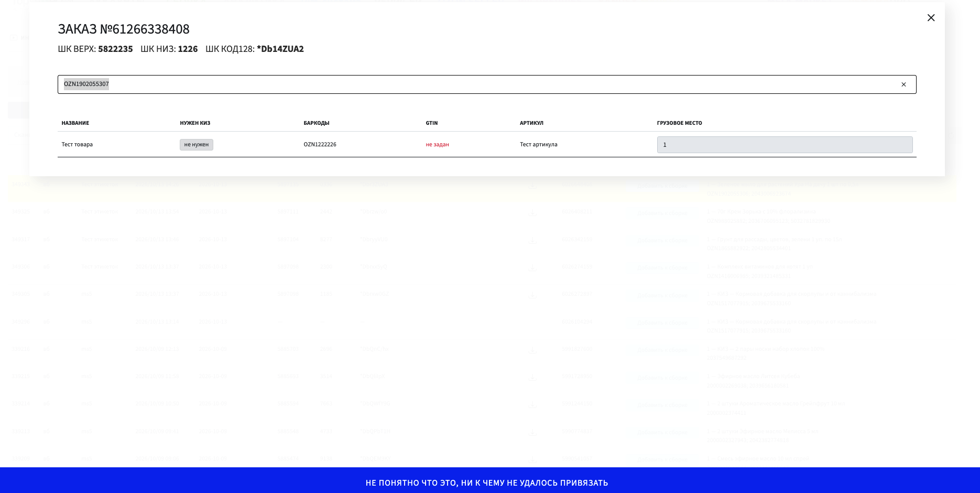Click the 'Тест артикула' cell
Screen dimensions: 980x493
coord(538,145)
